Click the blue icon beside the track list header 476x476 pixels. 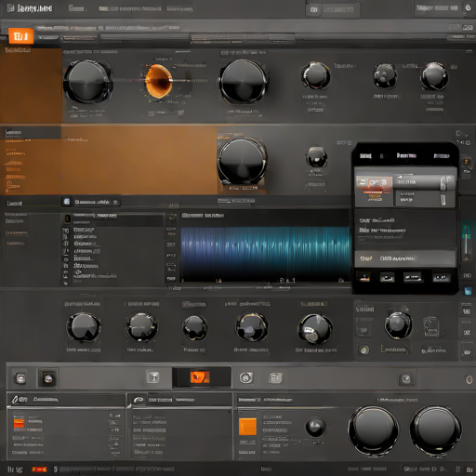click(x=67, y=202)
